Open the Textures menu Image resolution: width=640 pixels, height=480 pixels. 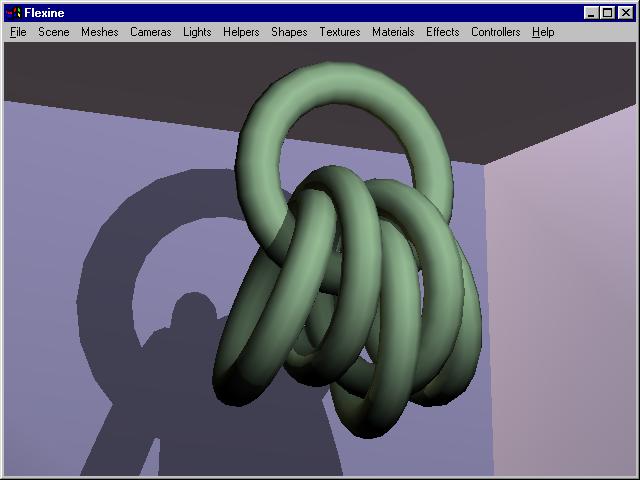coord(340,32)
